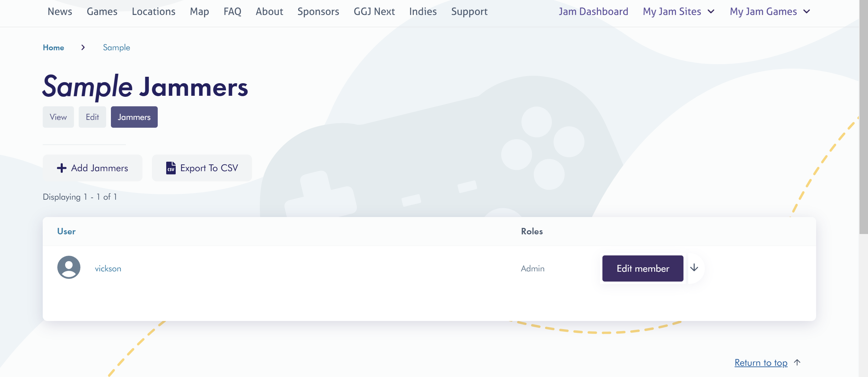The image size is (868, 377).
Task: Open the GGJ Next menu item
Action: coord(374,12)
